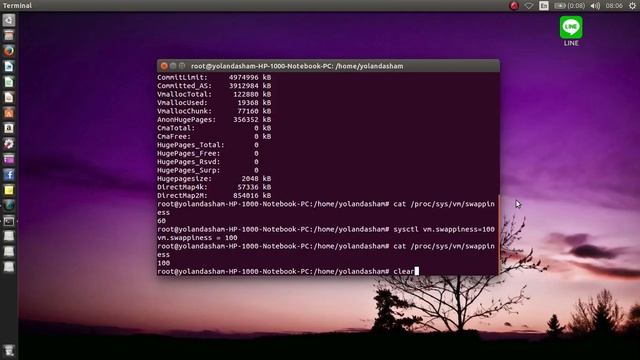640x360 pixels.
Task: Open the En keyboard layout indicator
Action: [x=544, y=6]
